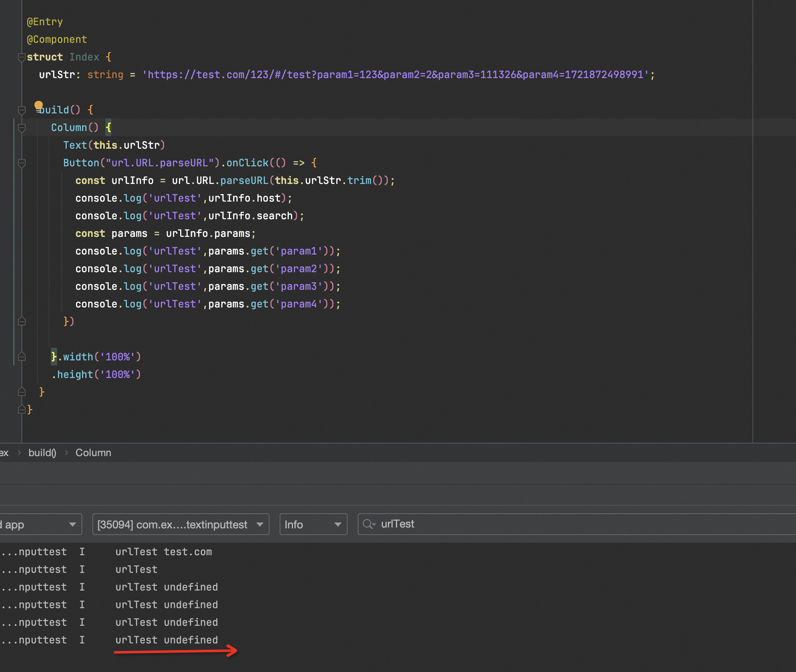
Task: Click params.get('param1') in the code
Action: (x=269, y=251)
